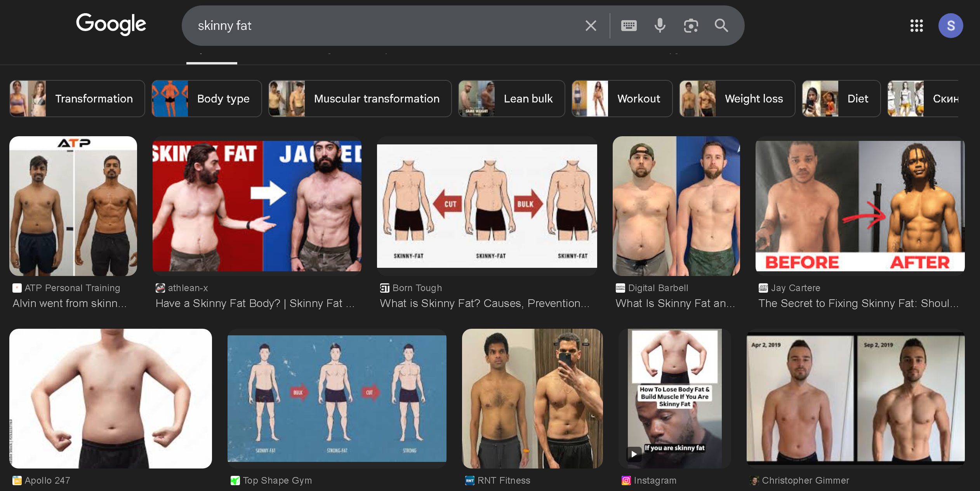This screenshot has height=491, width=980.
Task: Open the Born Tough cut bulk illustration
Action: tap(487, 206)
